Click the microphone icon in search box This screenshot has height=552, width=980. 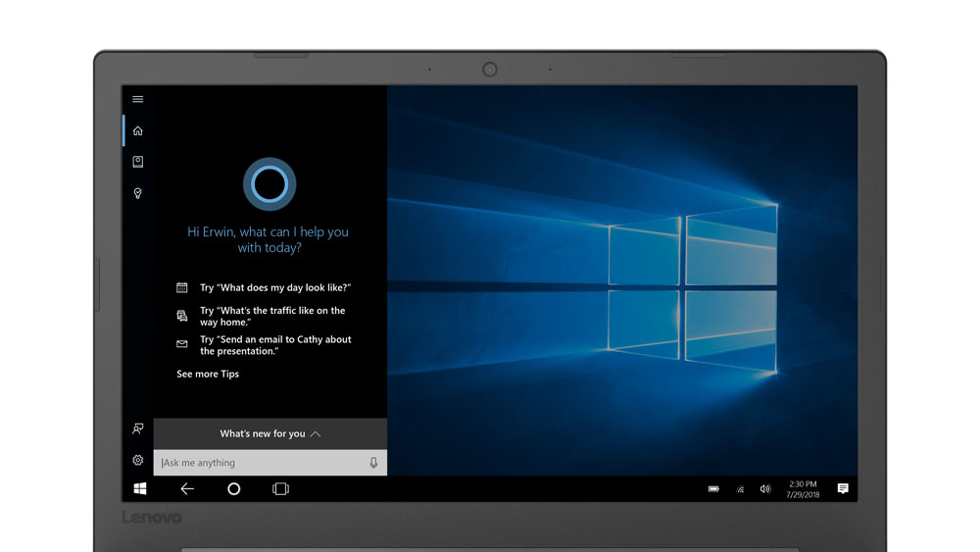373,463
